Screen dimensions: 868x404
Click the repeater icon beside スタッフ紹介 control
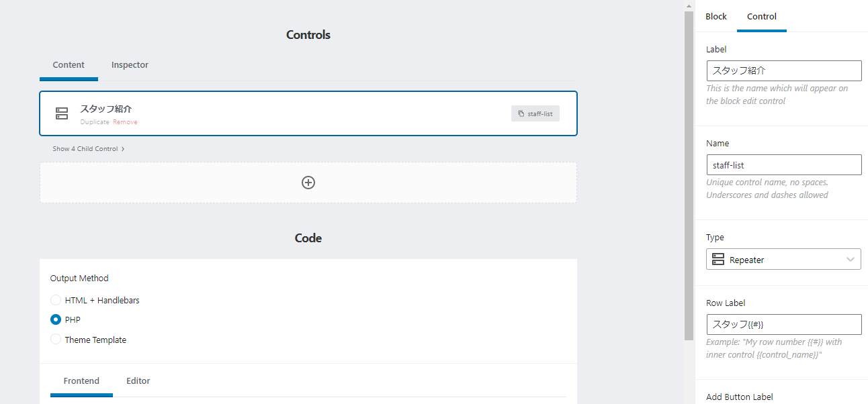(62, 113)
